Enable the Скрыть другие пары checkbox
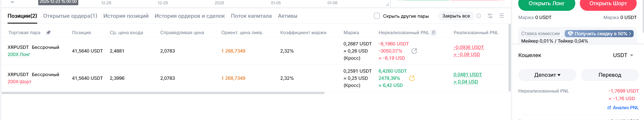The image size is (644, 120). tap(377, 16)
